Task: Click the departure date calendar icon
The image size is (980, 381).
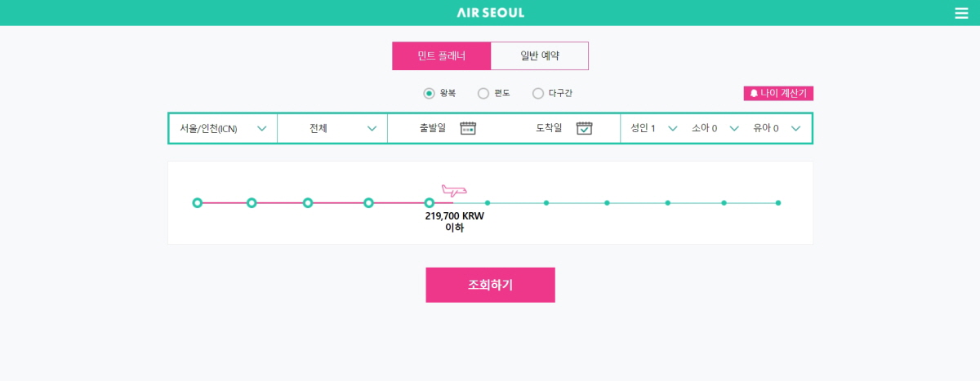Action: click(468, 127)
